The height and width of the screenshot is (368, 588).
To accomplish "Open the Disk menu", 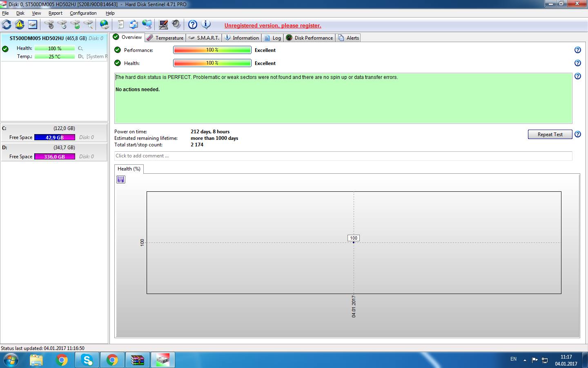I will coord(20,13).
